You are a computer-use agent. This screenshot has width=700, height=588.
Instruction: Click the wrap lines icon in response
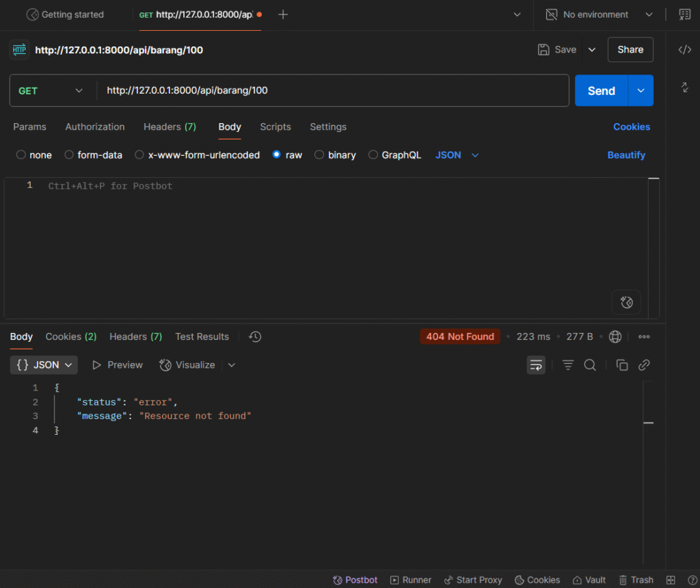pyautogui.click(x=535, y=365)
